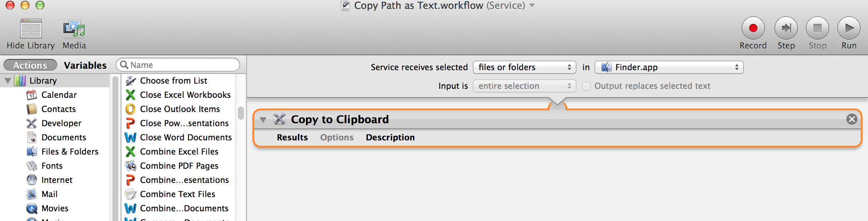Click the Hide Library toolbar icon
Screen dimensions: 868x221
tap(30, 34)
